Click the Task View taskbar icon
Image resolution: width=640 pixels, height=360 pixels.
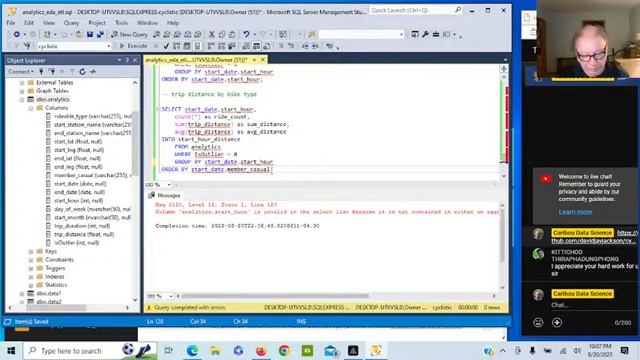point(169,351)
